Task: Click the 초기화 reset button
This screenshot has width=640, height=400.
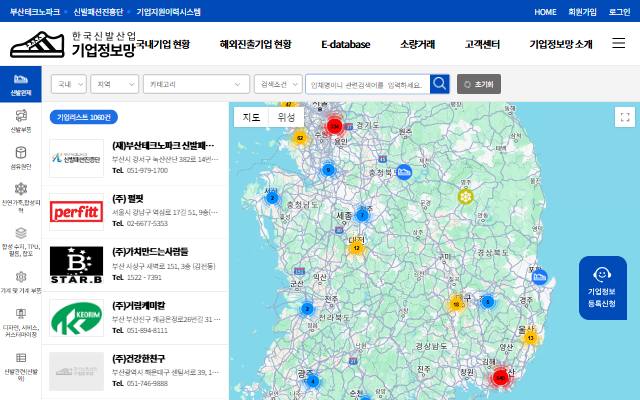Action: click(x=479, y=84)
